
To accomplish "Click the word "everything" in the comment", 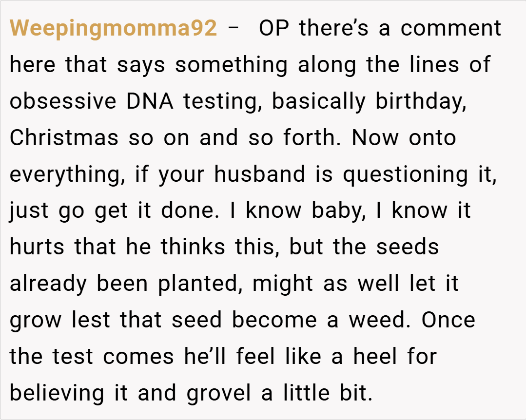I will [x=66, y=175].
